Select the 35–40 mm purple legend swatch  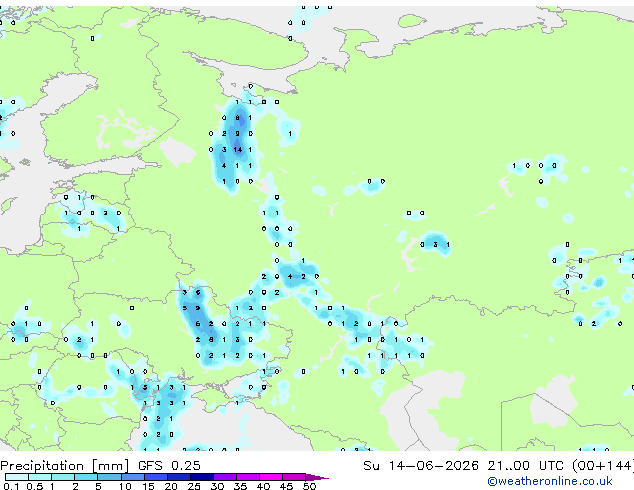[247, 477]
